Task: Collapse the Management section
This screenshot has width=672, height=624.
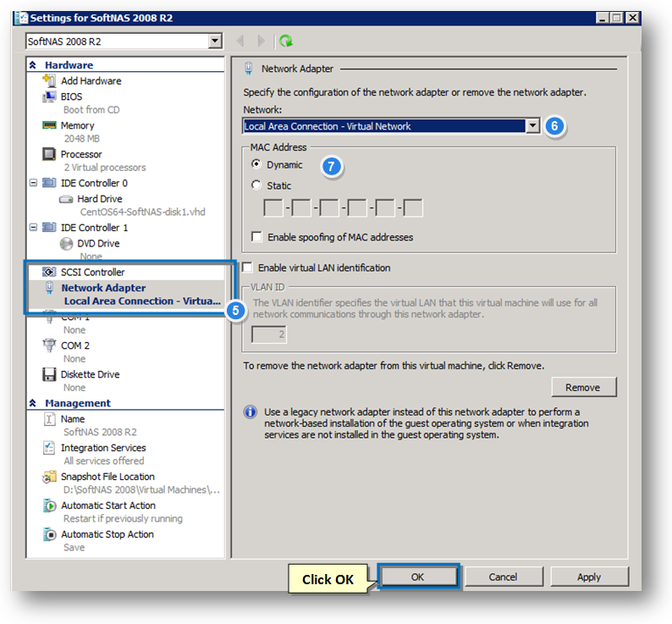Action: [33, 403]
